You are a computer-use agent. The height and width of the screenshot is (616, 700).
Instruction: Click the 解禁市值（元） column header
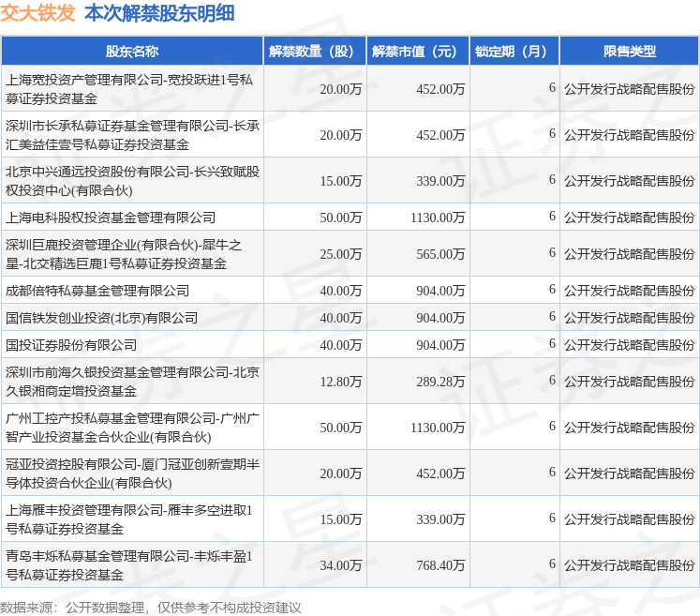click(418, 52)
